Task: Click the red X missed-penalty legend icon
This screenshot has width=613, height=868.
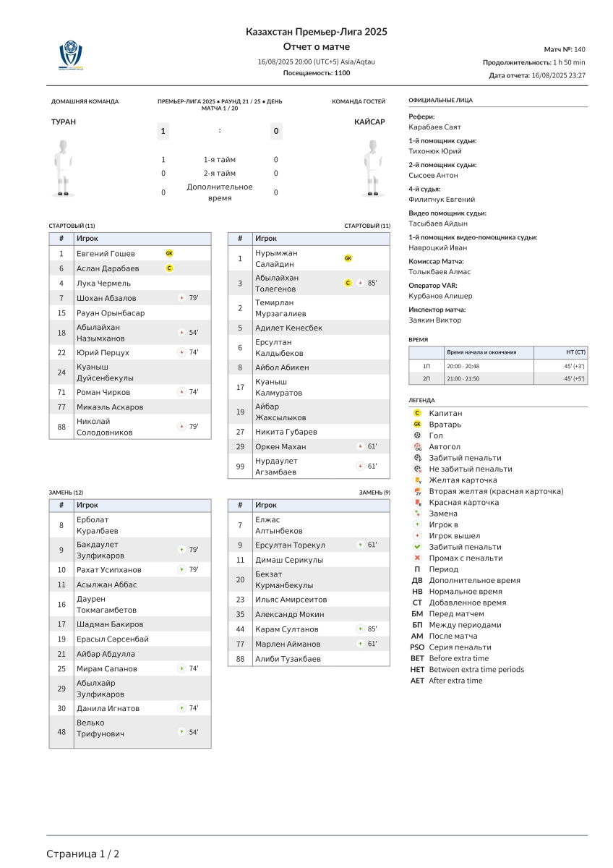Action: (x=417, y=558)
